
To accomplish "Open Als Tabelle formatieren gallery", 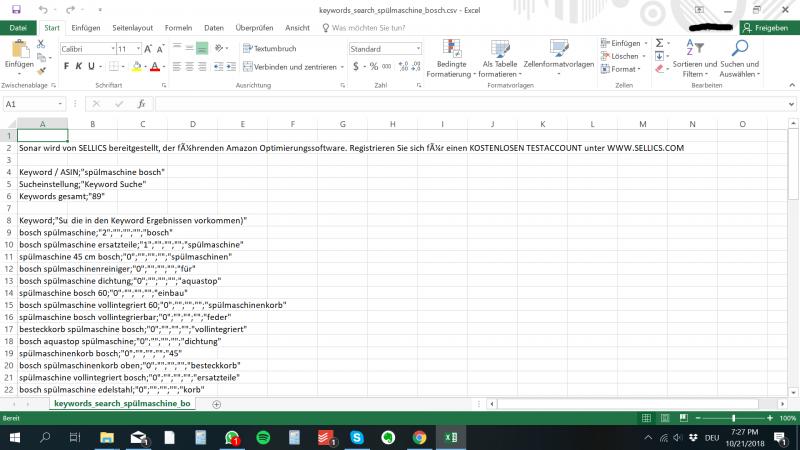I will [499, 59].
